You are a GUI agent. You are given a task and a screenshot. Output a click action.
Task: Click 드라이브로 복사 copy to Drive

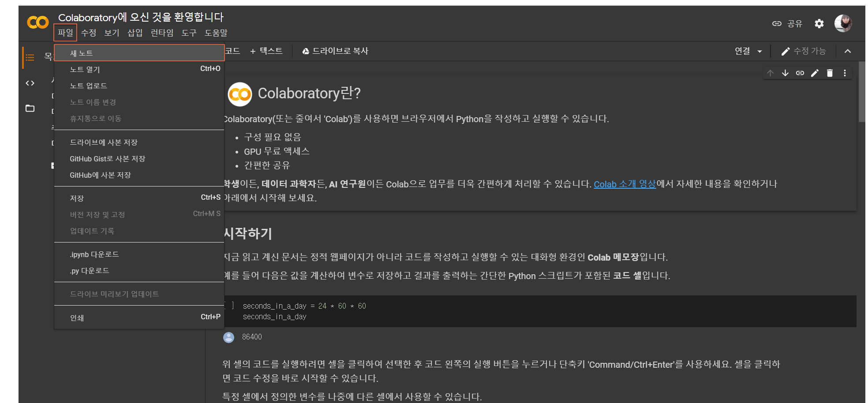point(335,51)
